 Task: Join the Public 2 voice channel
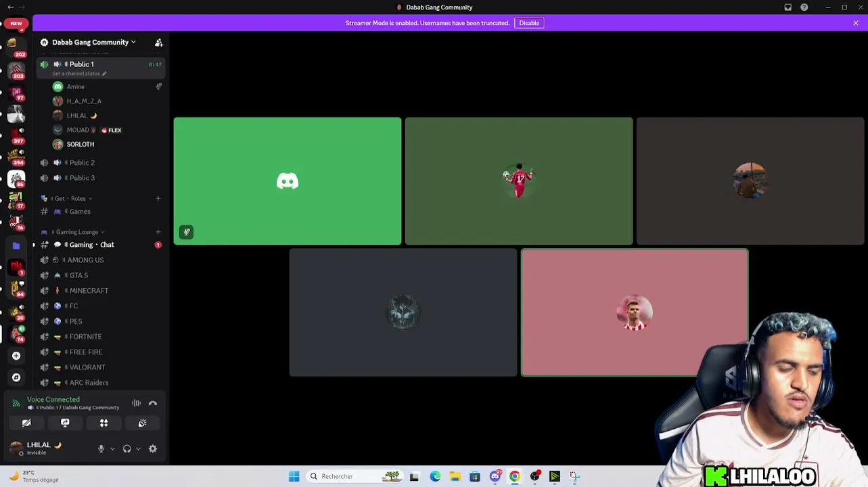tap(101, 162)
